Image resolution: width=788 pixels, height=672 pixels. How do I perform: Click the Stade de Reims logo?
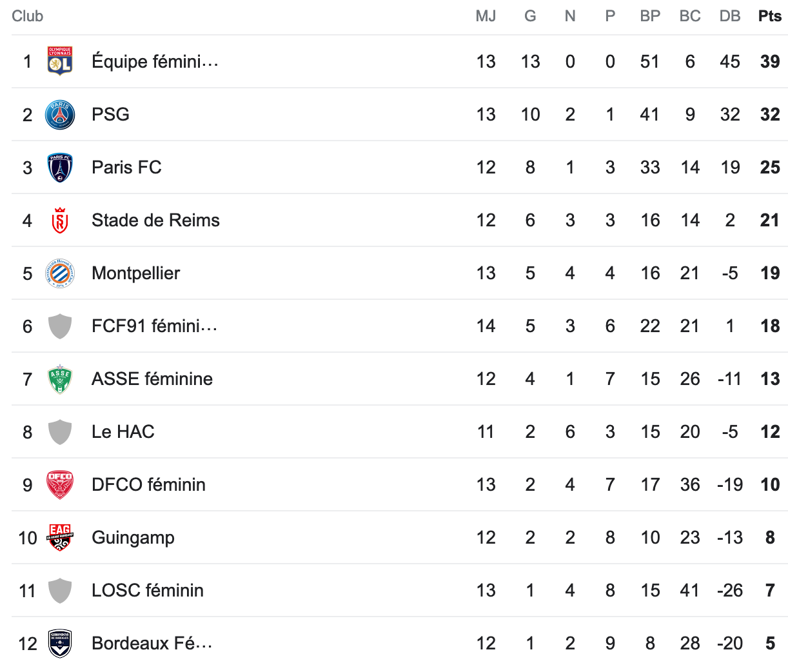(60, 221)
